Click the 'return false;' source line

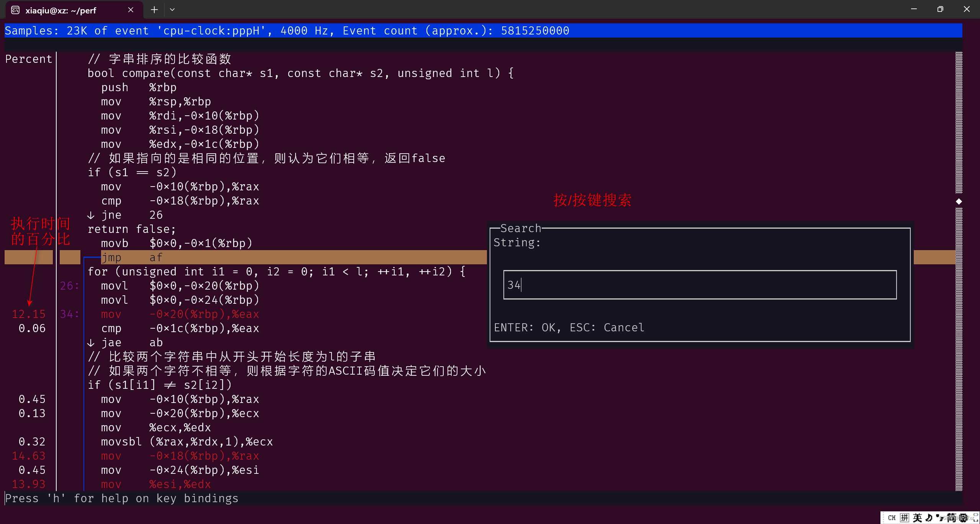[x=132, y=229]
